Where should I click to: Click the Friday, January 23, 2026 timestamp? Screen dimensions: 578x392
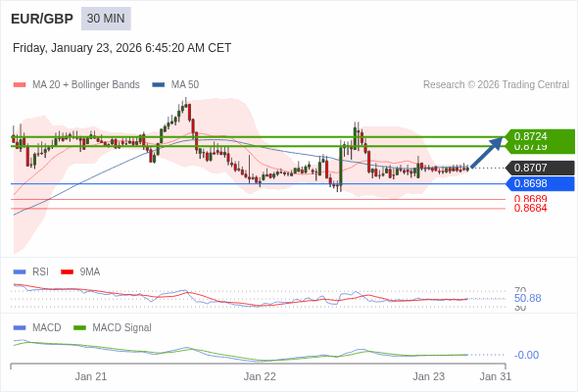pos(122,48)
